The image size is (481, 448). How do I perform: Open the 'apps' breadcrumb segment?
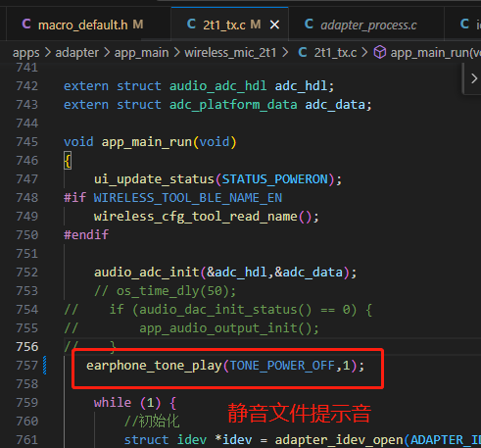tap(26, 53)
